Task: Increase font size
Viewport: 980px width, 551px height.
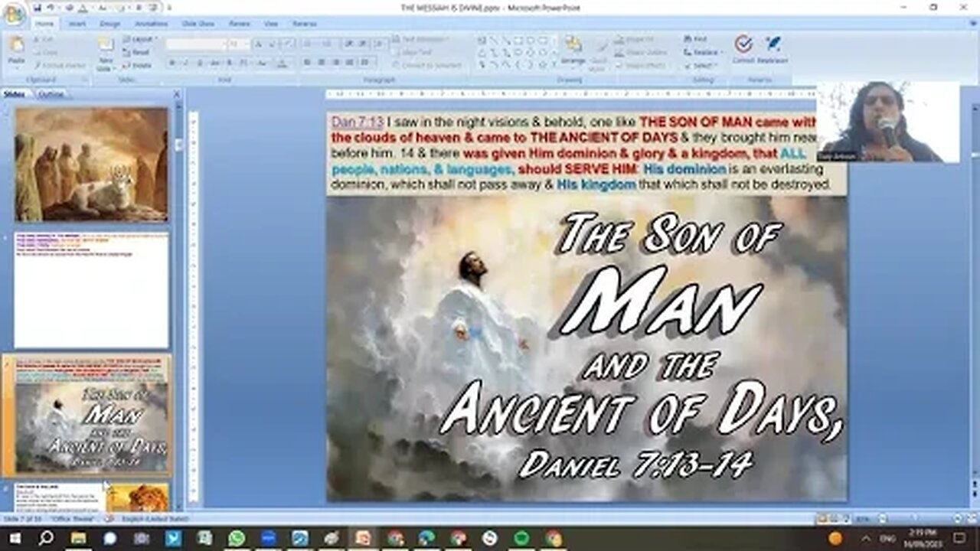Action: [258, 44]
